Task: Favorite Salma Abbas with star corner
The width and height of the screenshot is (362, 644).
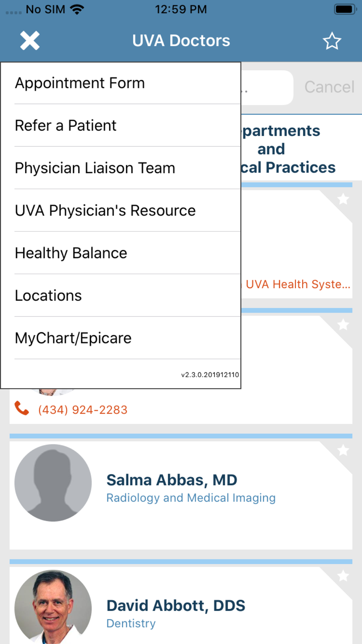Action: (x=343, y=450)
